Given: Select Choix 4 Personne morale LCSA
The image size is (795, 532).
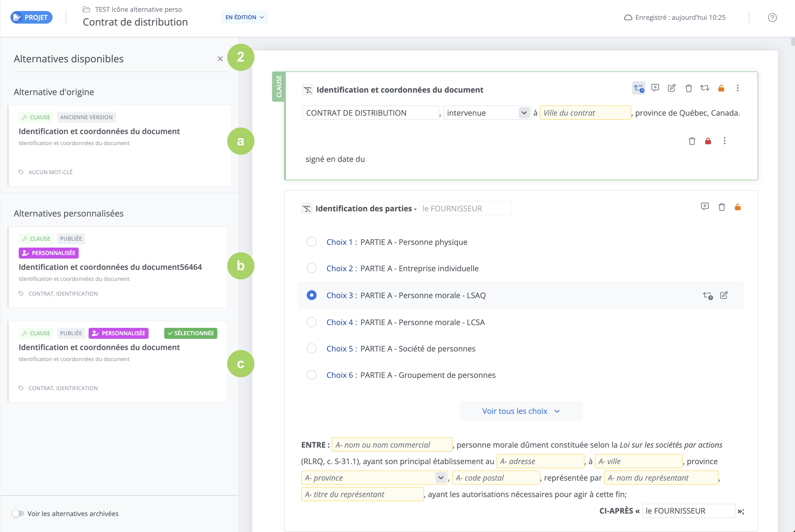Looking at the screenshot, I should (x=311, y=322).
